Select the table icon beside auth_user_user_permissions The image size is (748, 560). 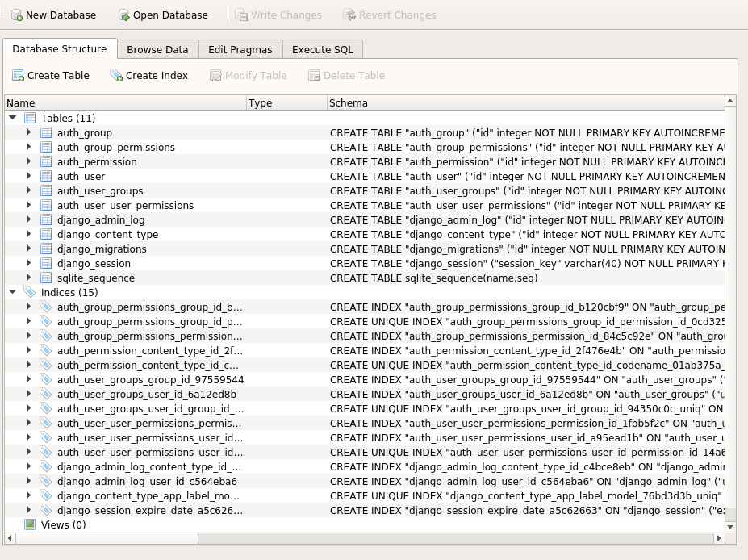click(x=46, y=205)
